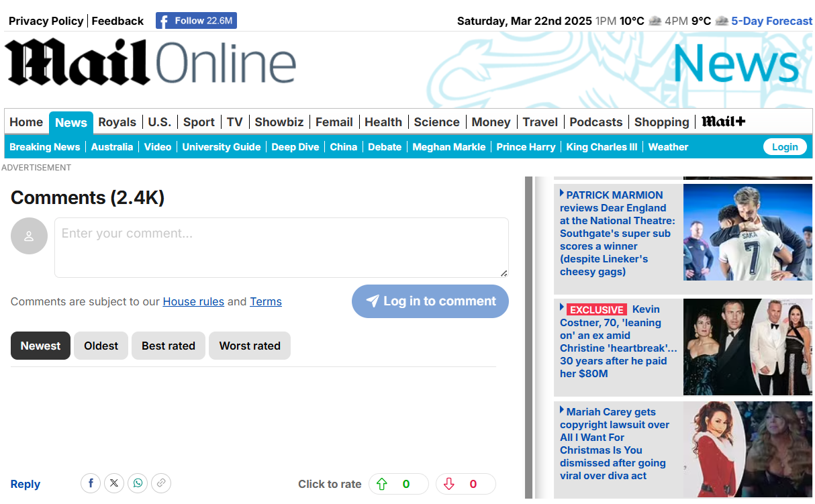
Task: Click the MailOnline logo
Action: click(152, 62)
